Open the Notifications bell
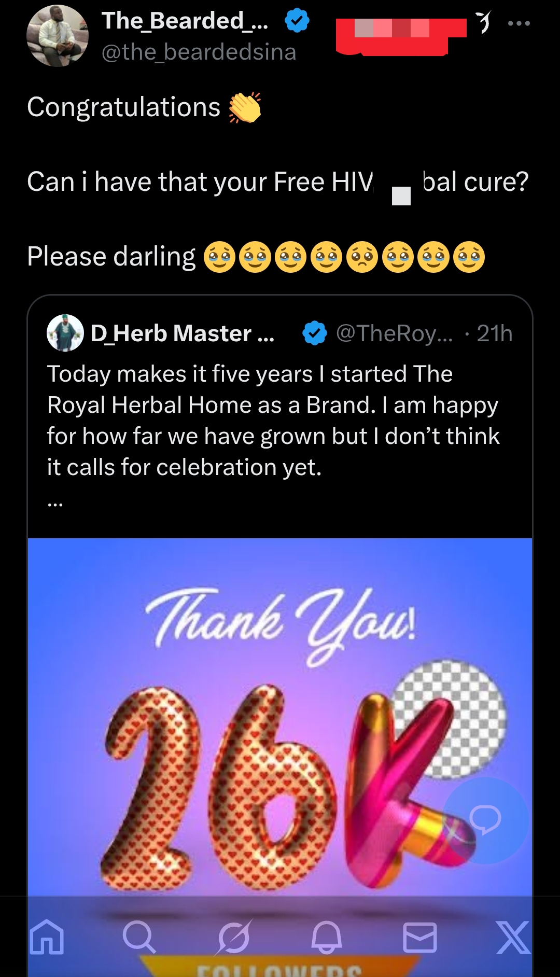The height and width of the screenshot is (977, 560). click(326, 937)
